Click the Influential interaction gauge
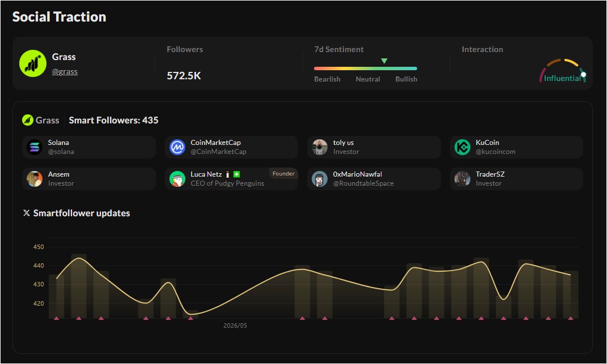Screen dimensions: 607x364 click(563, 71)
